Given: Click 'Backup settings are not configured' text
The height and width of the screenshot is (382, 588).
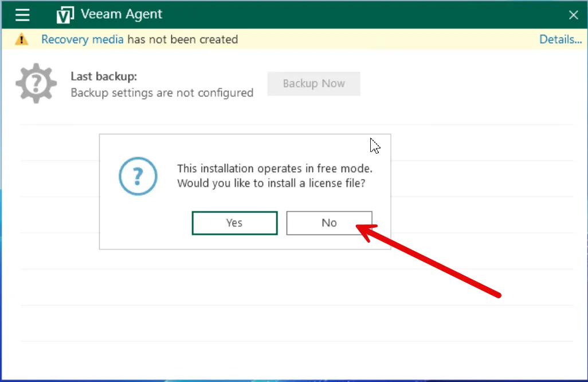Looking at the screenshot, I should [x=162, y=92].
